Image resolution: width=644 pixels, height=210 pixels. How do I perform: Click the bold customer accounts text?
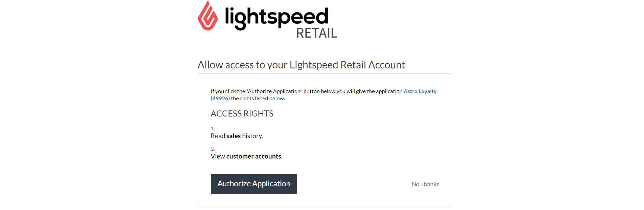[x=254, y=156]
